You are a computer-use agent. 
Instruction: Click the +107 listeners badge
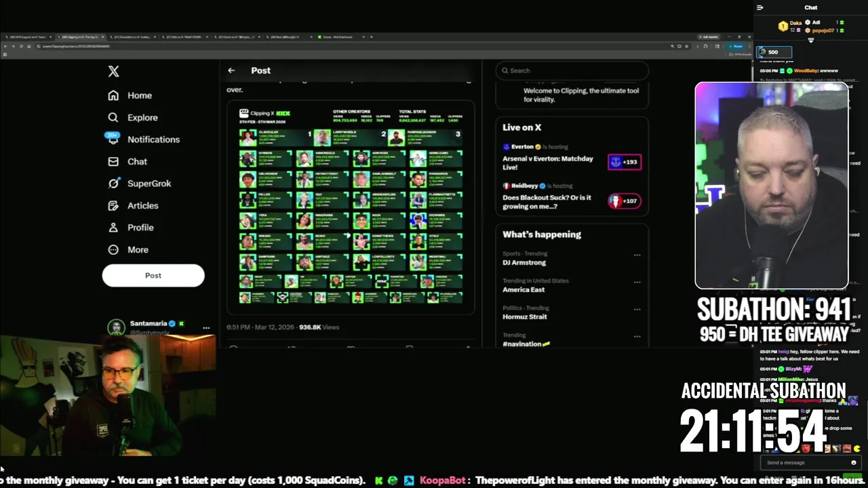pos(625,201)
